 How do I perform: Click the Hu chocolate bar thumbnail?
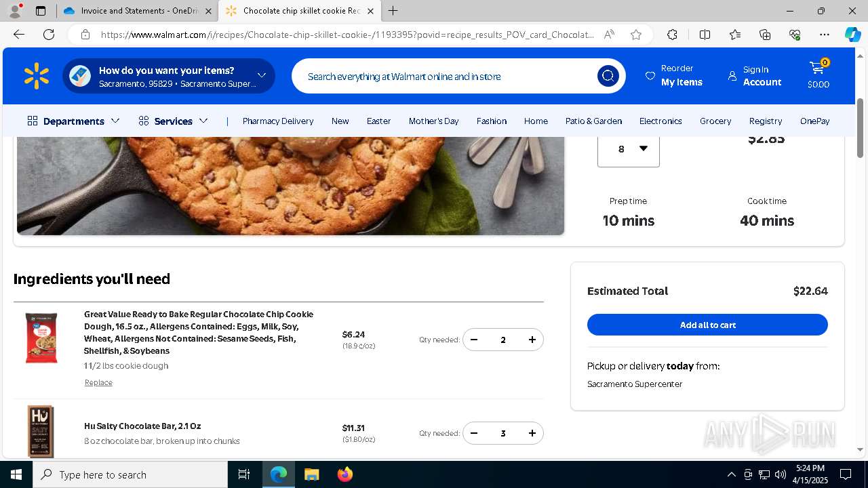pyautogui.click(x=41, y=431)
